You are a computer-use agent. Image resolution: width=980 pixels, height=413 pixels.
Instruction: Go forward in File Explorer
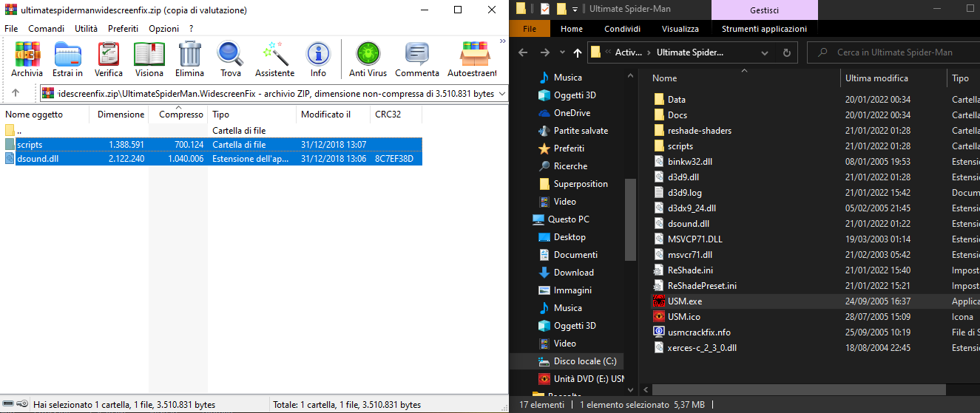(545, 52)
